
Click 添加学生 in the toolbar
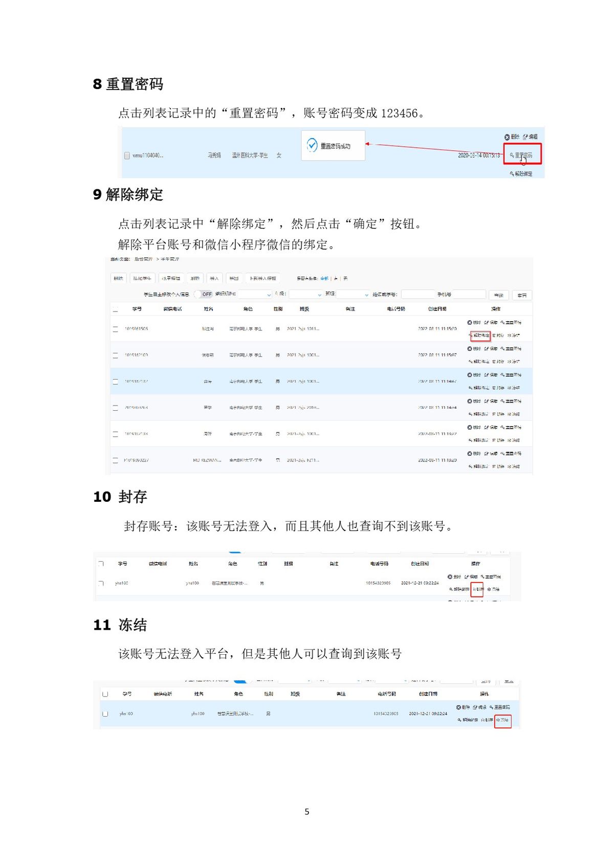pos(142,278)
